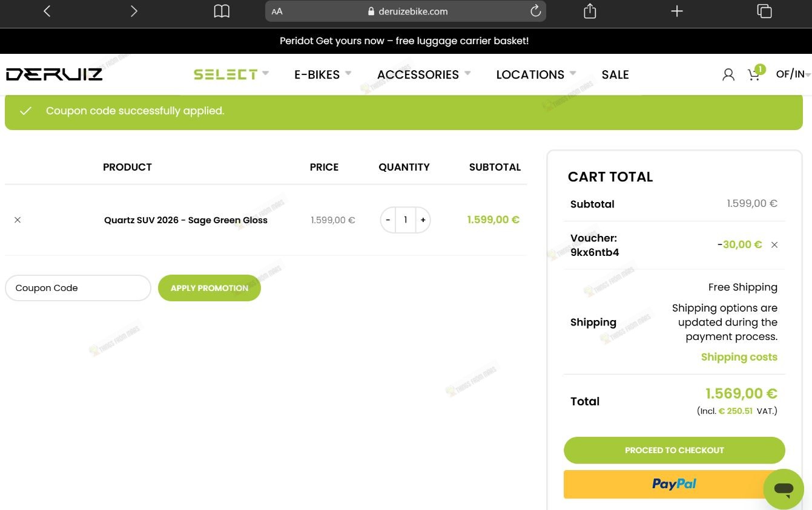Remove Quartz SUV 2026 from cart
812x510 pixels.
[18, 220]
